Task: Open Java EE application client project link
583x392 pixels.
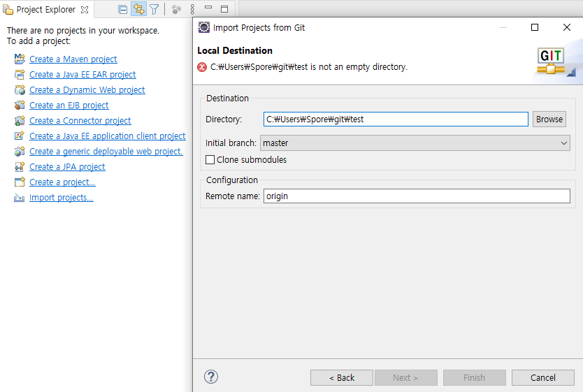Action: (x=108, y=136)
